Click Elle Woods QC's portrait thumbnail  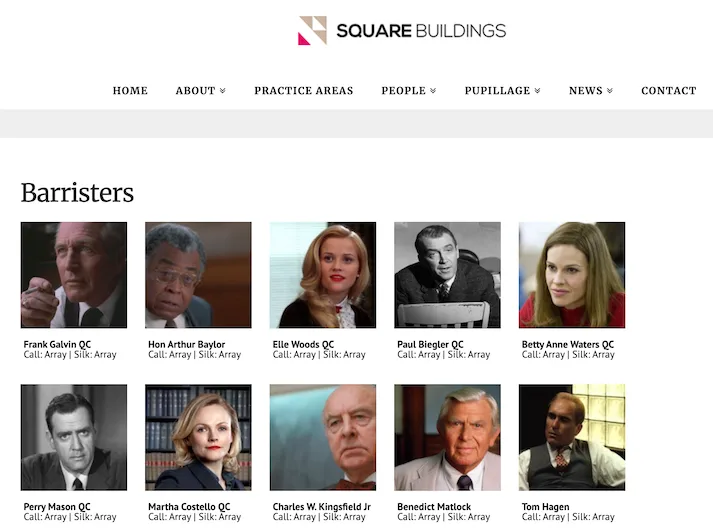pyautogui.click(x=323, y=275)
